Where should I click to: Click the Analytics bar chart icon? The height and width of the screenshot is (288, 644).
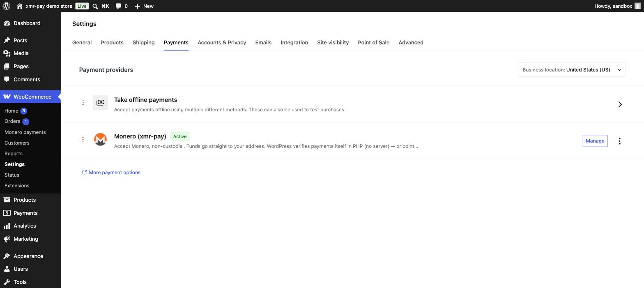7,226
